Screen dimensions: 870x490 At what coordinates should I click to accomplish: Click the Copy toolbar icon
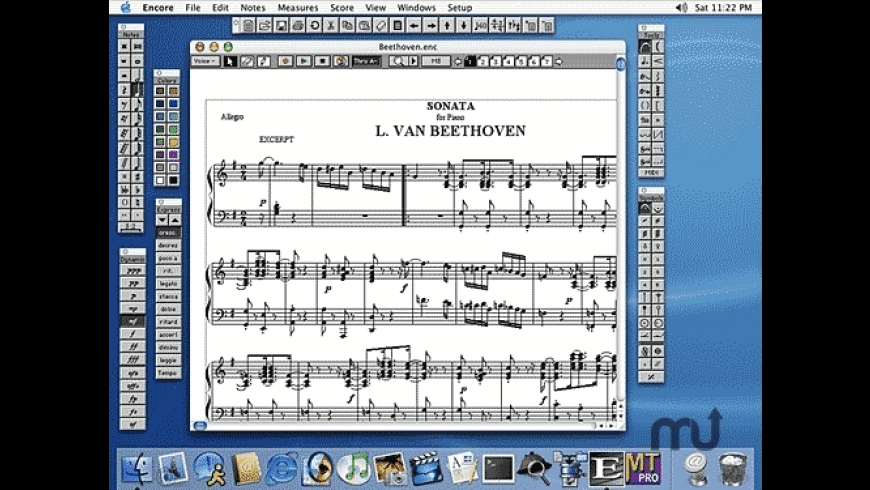tap(347, 26)
